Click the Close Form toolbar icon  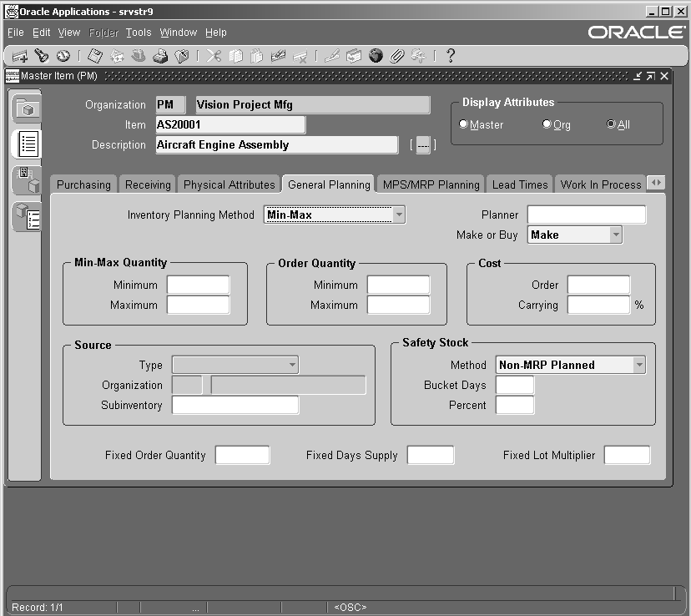click(182, 56)
